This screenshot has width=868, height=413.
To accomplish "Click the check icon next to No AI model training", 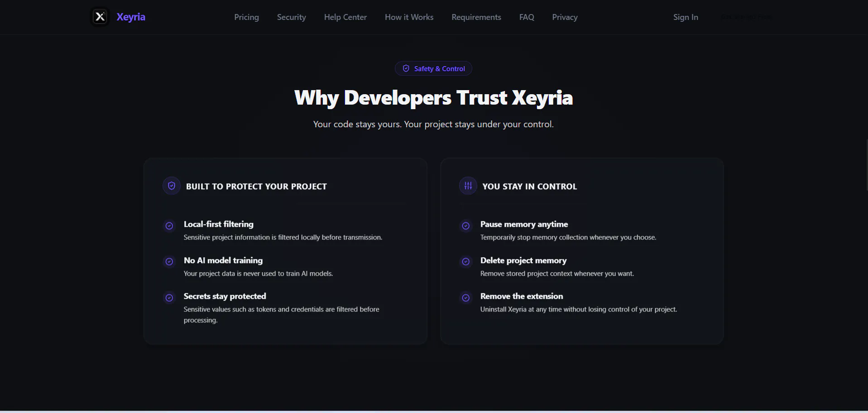I will click(169, 262).
